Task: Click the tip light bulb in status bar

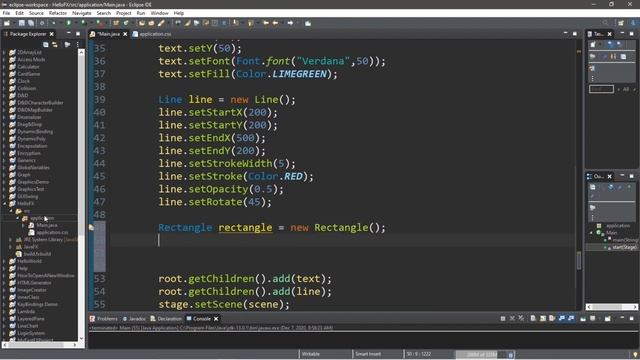Action: coord(635,354)
